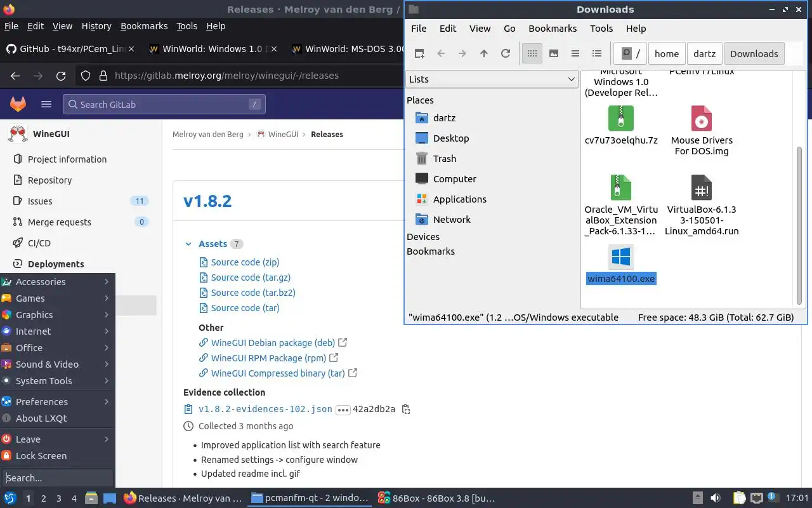This screenshot has width=812, height=508.
Task: Switch file manager to thumbnail view
Action: (x=554, y=53)
